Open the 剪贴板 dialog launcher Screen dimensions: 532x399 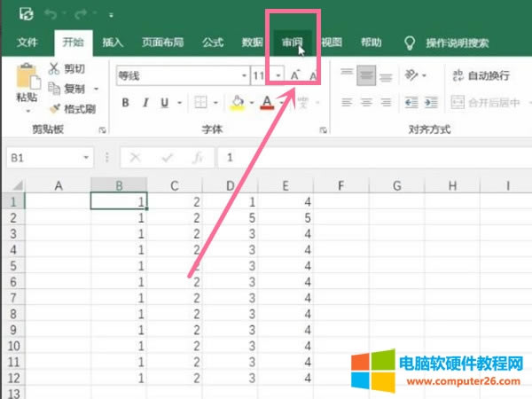[102, 130]
